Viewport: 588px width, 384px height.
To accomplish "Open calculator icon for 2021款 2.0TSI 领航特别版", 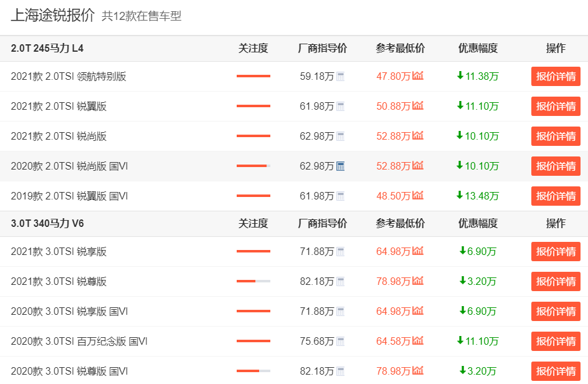I will (341, 77).
